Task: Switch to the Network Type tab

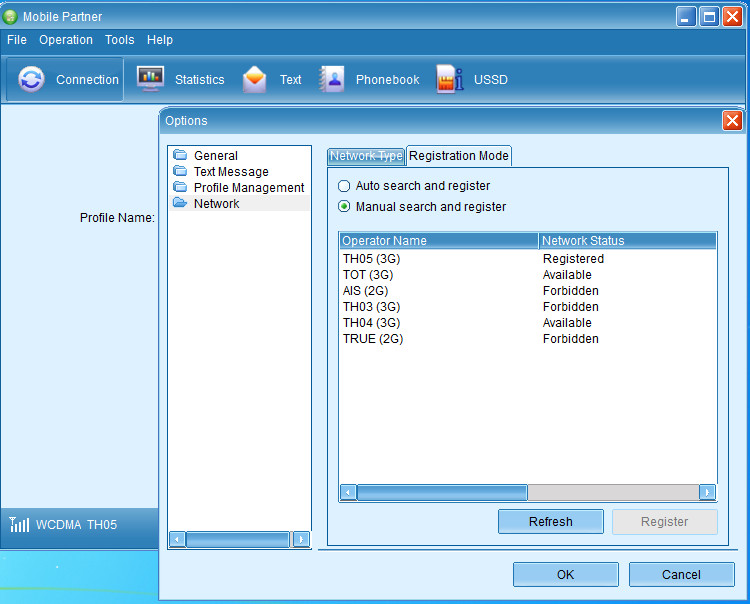Action: (x=366, y=156)
